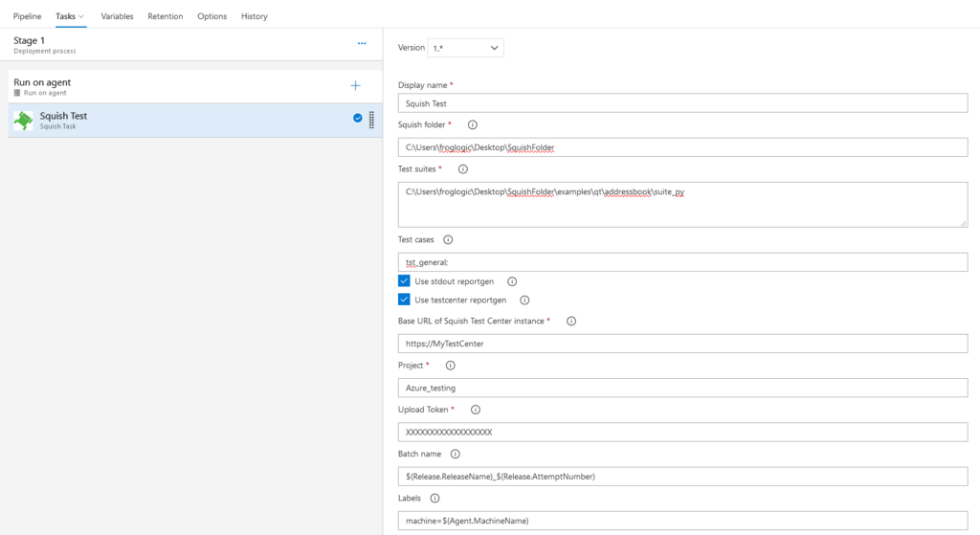
Task: Uncheck Use stdout reportgen checkbox
Action: click(404, 281)
